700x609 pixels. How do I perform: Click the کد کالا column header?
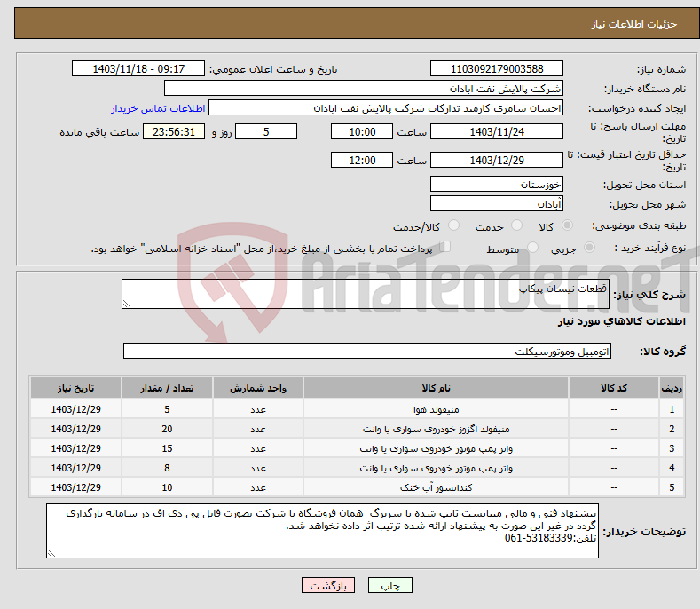[614, 388]
